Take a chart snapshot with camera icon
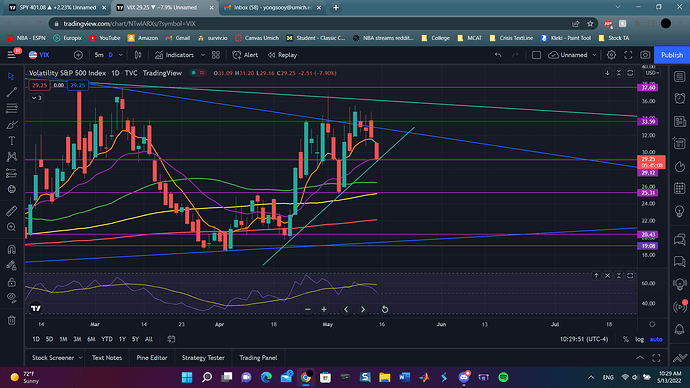The height and width of the screenshot is (388, 690). pos(645,55)
